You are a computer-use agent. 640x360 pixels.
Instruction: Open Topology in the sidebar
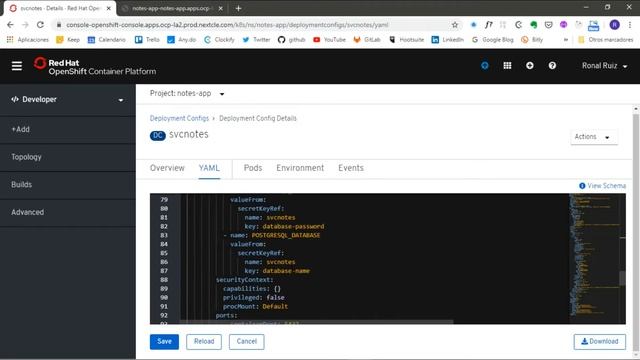tap(68, 157)
